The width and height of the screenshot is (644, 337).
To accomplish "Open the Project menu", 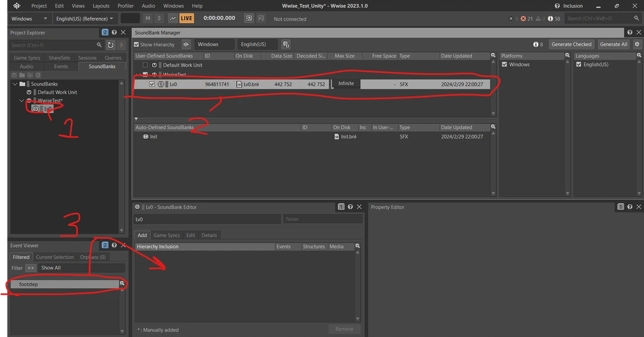I will tap(39, 6).
